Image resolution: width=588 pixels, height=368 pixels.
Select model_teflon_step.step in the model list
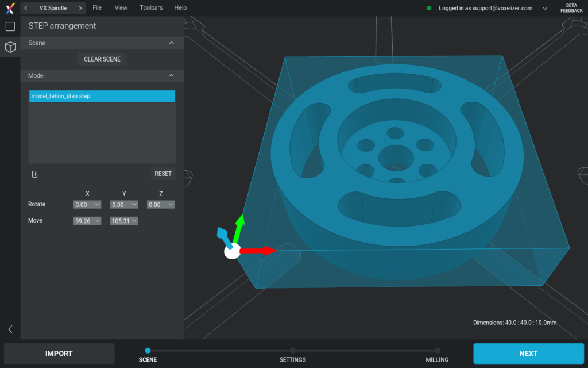102,96
